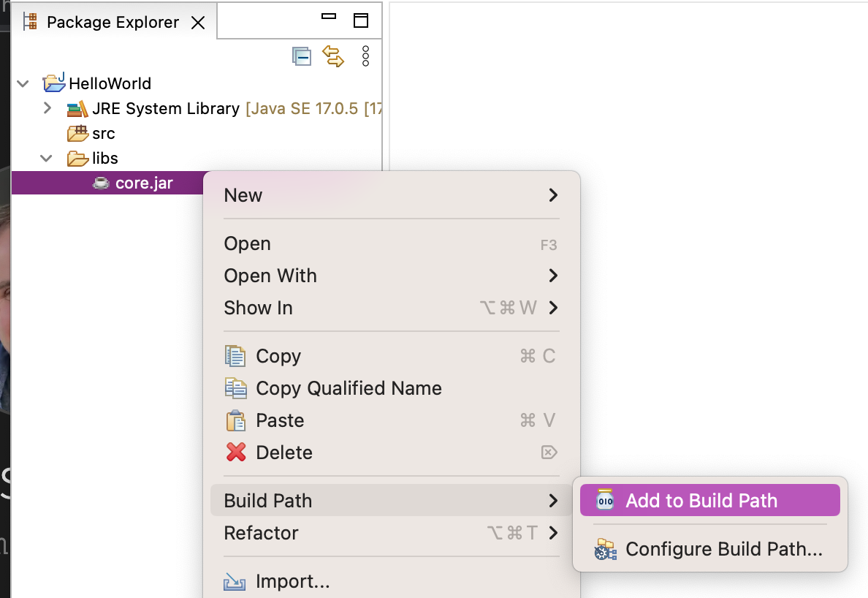The width and height of the screenshot is (868, 598).
Task: Open the Package Explorer View Menu dots
Action: (x=366, y=56)
